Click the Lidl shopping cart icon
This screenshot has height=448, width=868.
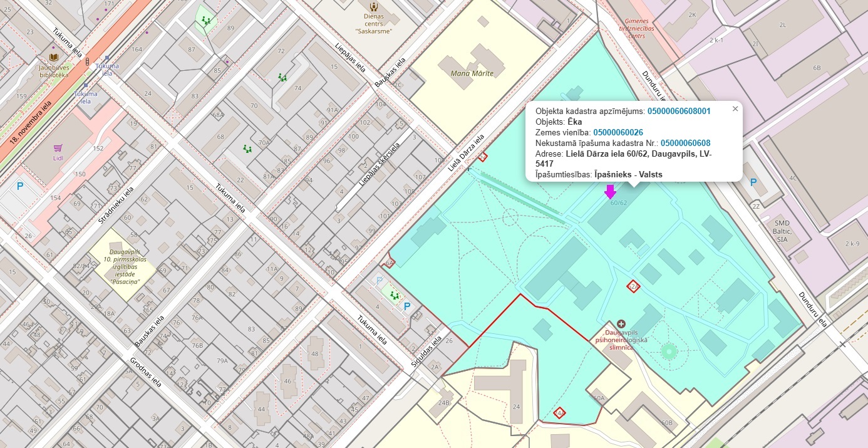(x=58, y=148)
